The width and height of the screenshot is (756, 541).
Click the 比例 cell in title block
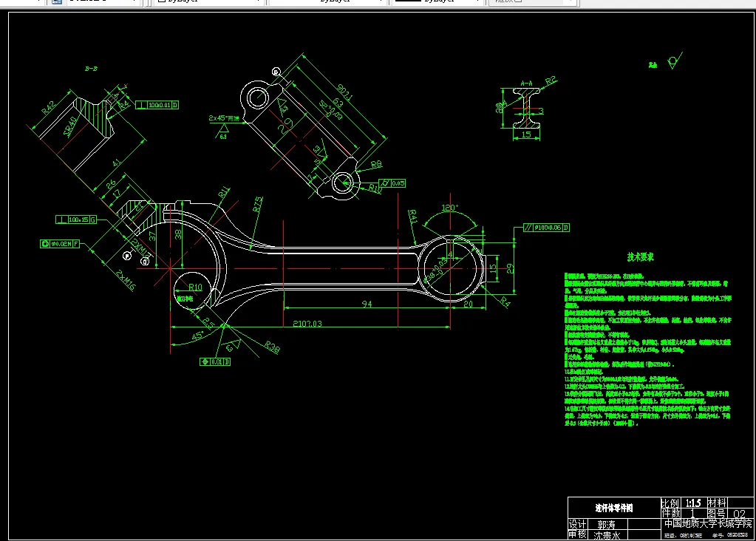pyautogui.click(x=670, y=503)
